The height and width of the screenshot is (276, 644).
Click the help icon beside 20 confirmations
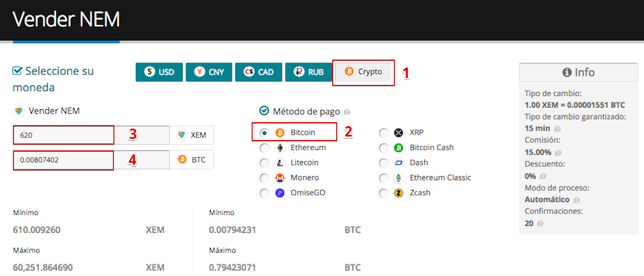[x=540, y=224]
